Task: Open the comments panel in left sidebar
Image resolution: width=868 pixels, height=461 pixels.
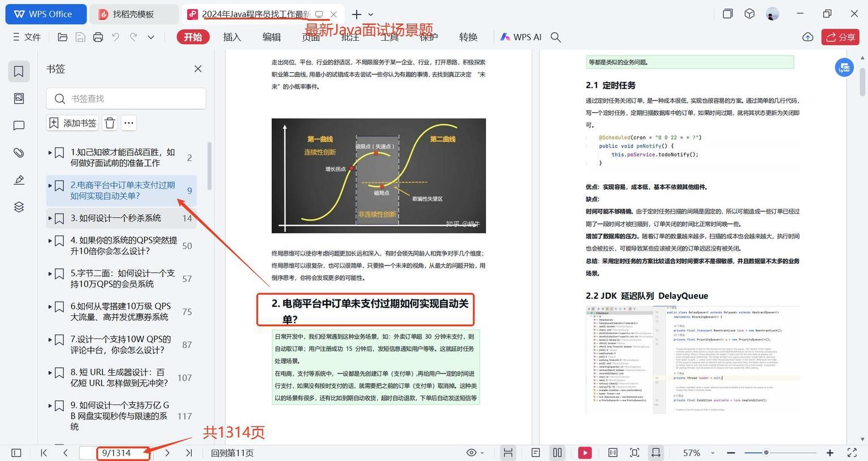Action: [x=19, y=125]
